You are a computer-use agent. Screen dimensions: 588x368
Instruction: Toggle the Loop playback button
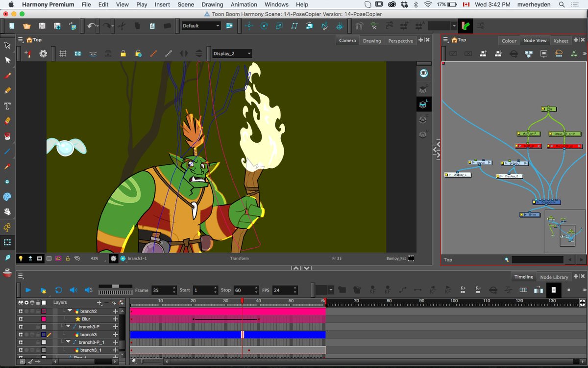[58, 290]
